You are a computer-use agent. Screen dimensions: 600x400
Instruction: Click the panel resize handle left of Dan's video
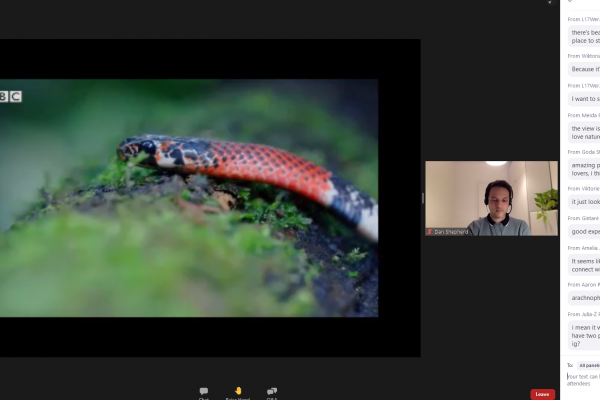(423, 198)
